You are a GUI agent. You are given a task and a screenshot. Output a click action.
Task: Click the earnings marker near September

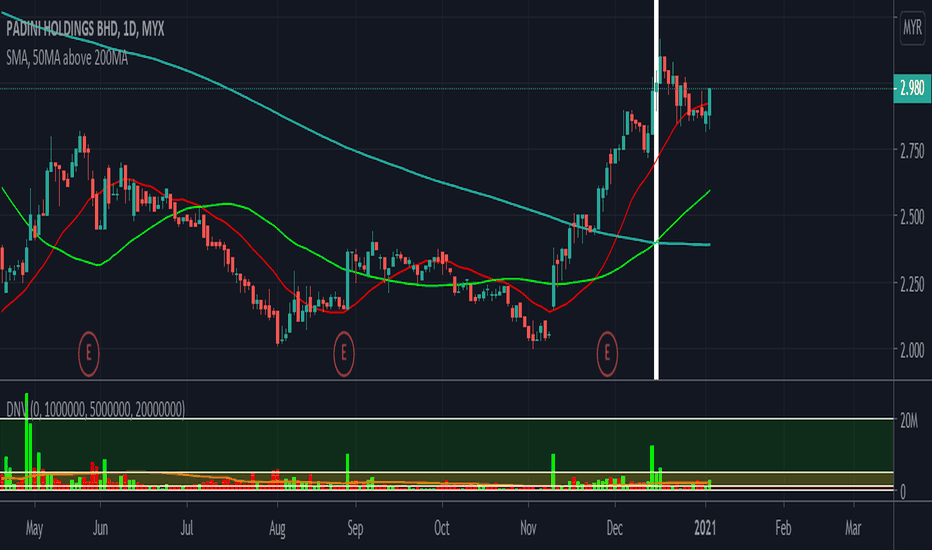pyautogui.click(x=344, y=354)
